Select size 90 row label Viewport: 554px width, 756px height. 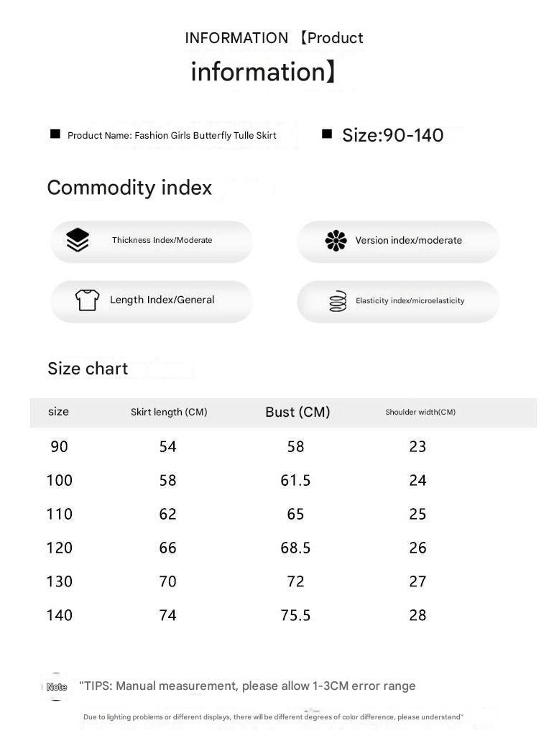tap(60, 447)
